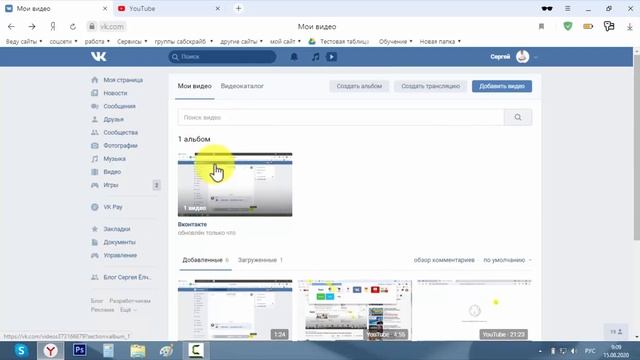The height and width of the screenshot is (360, 640).
Task: Click the Добавить видео button
Action: [x=502, y=86]
